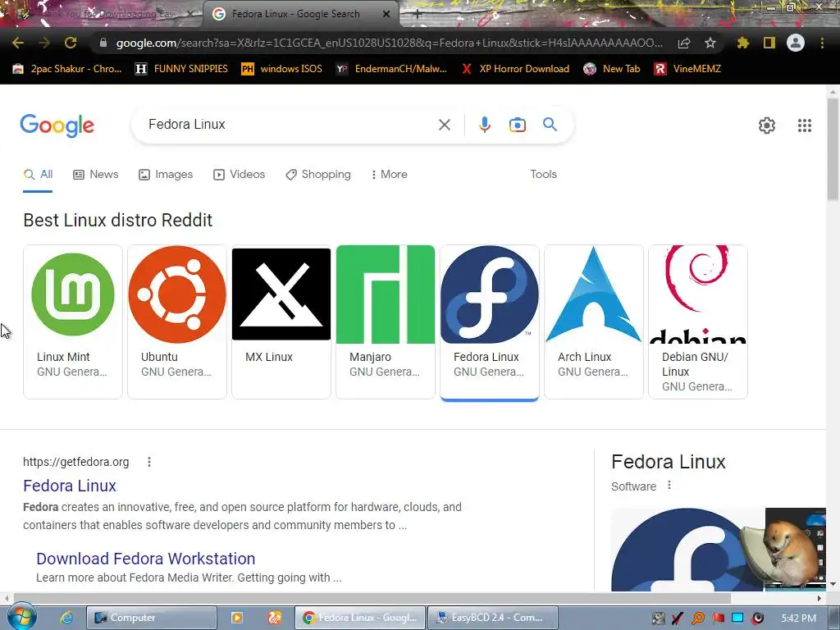Switch to the All results tab
The width and height of the screenshot is (840, 630).
click(x=38, y=174)
